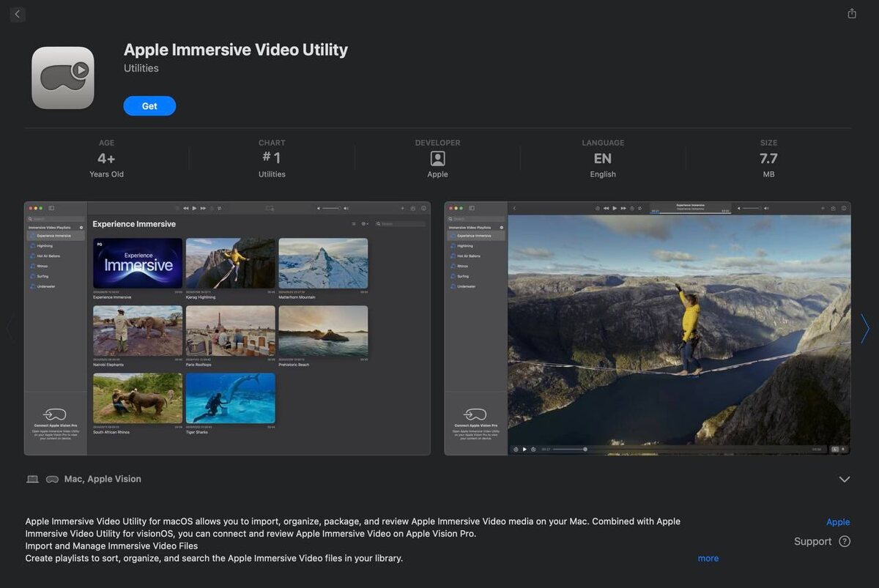Click the Apple Vision headset icon
Viewport: 879px width, 588px height.
click(53, 479)
